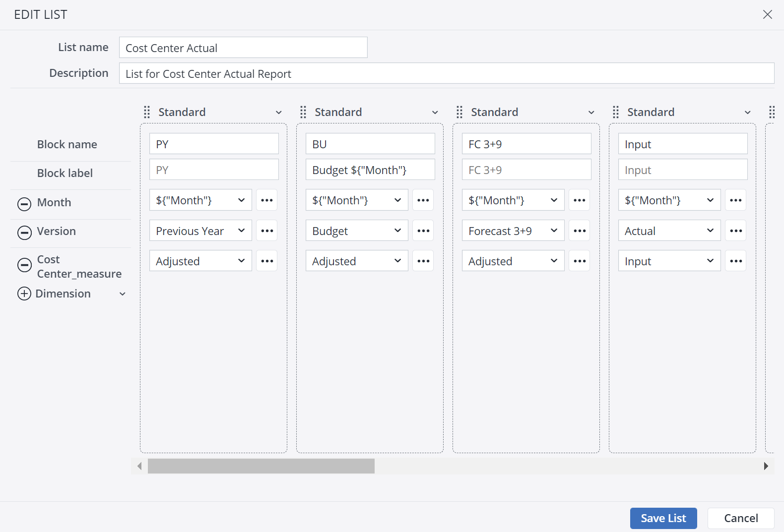The image size is (784, 532).
Task: Edit the Input block name field
Action: (x=683, y=144)
